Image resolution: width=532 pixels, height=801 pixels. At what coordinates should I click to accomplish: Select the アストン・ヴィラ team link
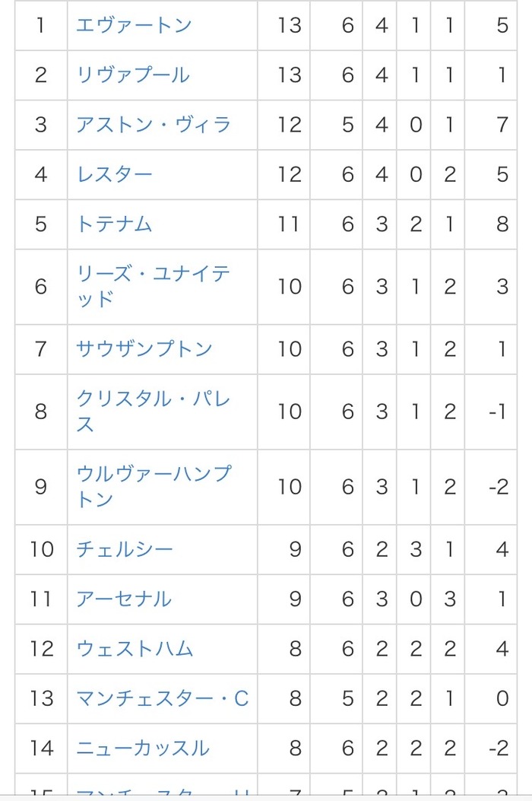click(154, 125)
